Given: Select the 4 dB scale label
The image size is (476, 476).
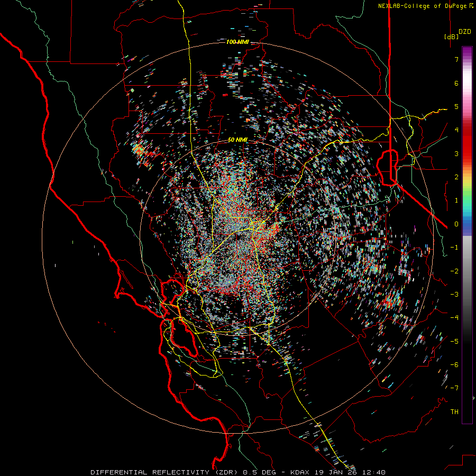Looking at the screenshot, I should [456, 130].
